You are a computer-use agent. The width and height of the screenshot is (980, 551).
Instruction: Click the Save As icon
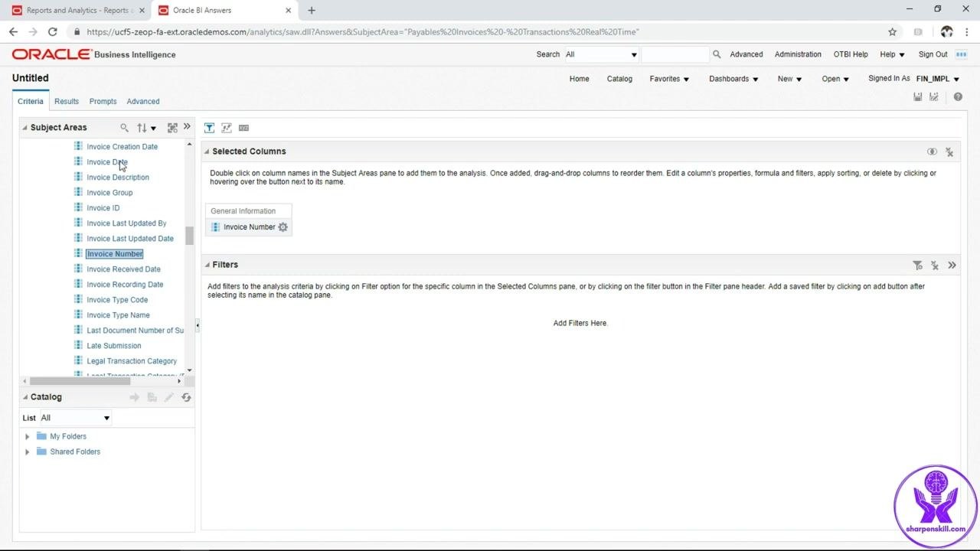coord(934,97)
